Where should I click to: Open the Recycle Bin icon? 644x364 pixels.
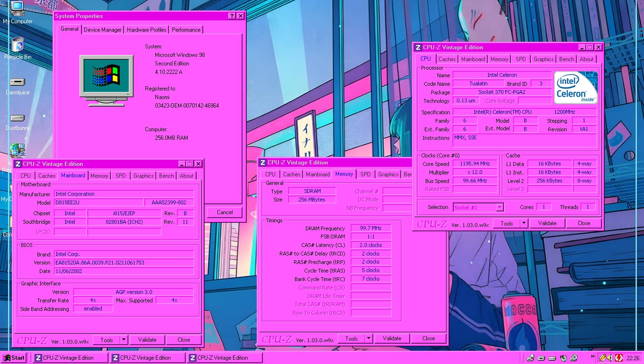[18, 45]
